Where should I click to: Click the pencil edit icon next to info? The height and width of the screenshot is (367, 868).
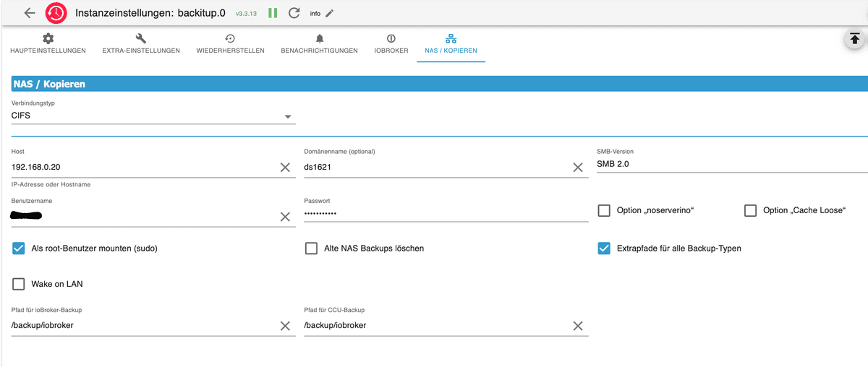coord(330,13)
